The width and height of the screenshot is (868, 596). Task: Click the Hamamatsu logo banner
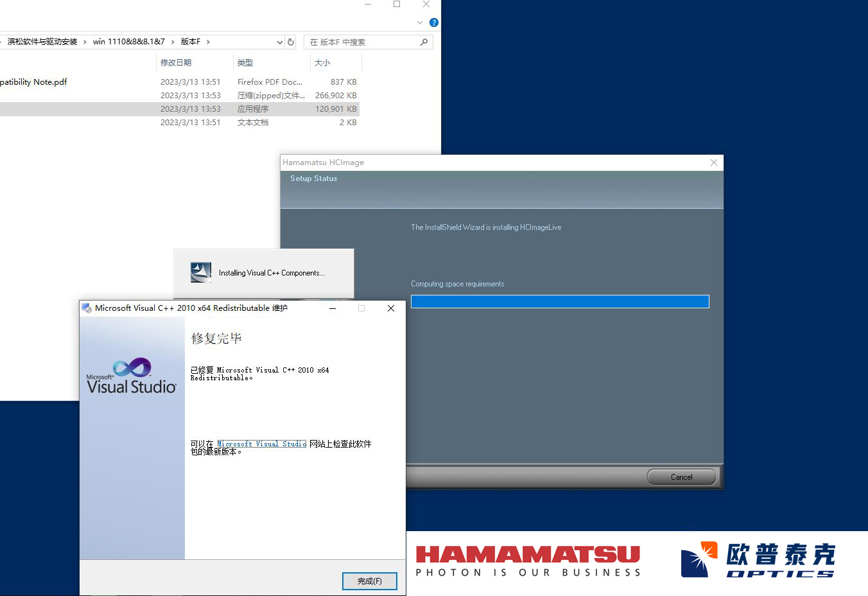pyautogui.click(x=528, y=561)
